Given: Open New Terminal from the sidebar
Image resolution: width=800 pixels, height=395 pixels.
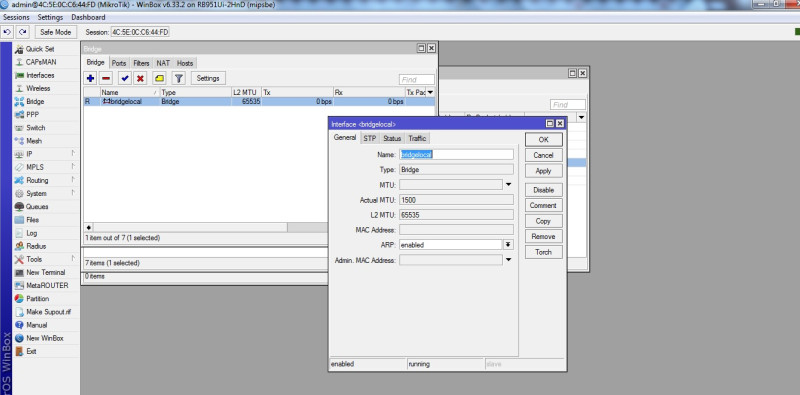Looking at the screenshot, I should (x=45, y=273).
